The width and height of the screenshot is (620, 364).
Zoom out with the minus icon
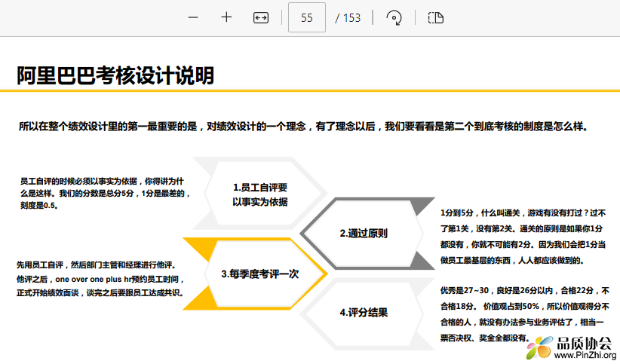[193, 17]
